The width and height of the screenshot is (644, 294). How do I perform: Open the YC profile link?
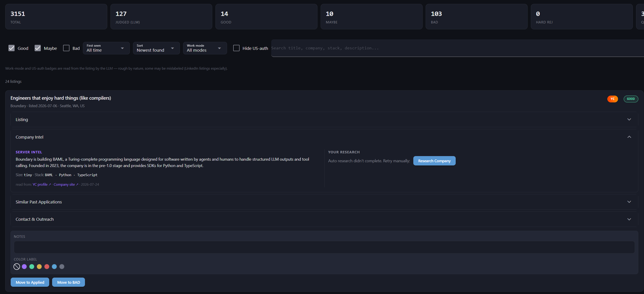(x=41, y=185)
